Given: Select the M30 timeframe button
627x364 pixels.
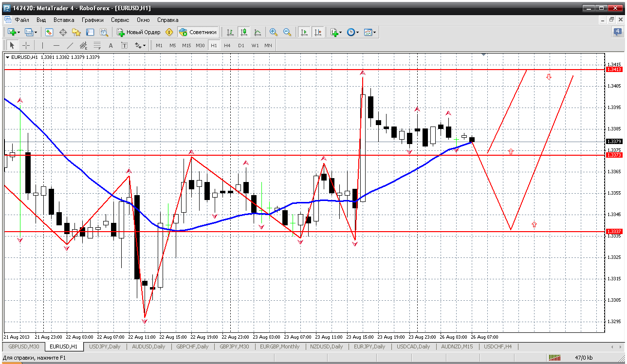Looking at the screenshot, I should point(200,45).
